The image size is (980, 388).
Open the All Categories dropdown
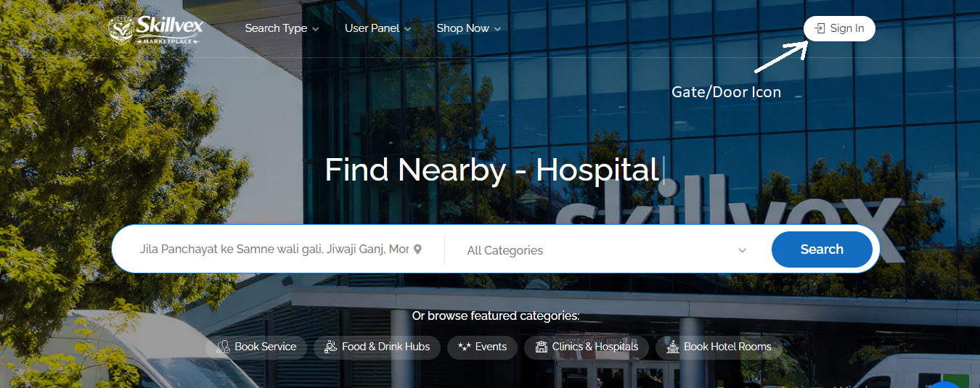[607, 250]
